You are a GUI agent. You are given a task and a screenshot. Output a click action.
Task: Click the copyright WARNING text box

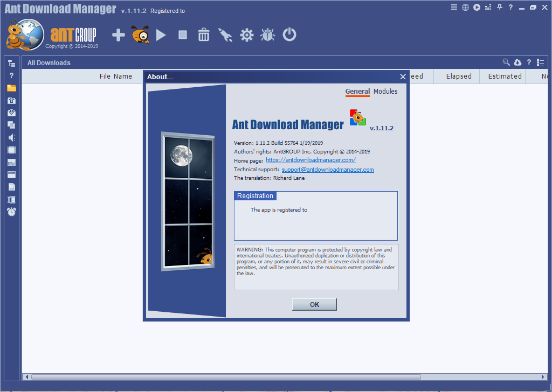tap(316, 267)
